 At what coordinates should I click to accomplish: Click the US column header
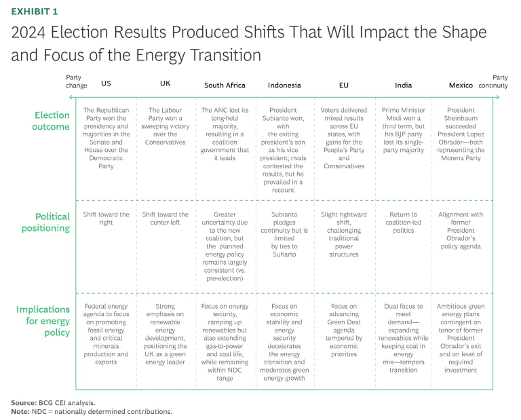106,84
